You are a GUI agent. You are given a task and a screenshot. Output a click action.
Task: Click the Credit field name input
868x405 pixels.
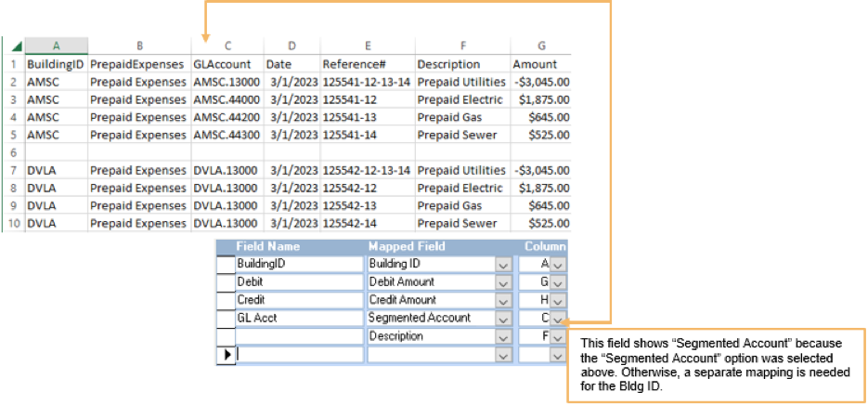point(299,300)
